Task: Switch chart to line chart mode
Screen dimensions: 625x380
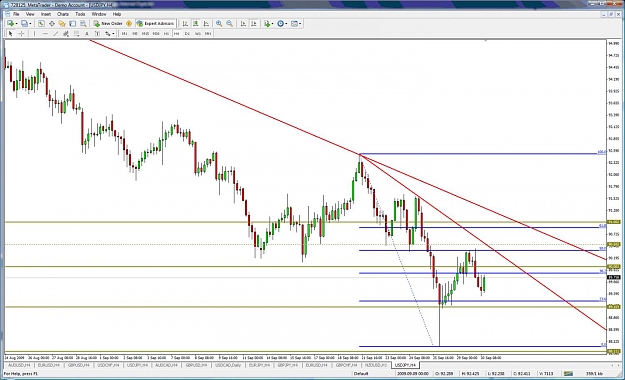Action: (x=206, y=24)
